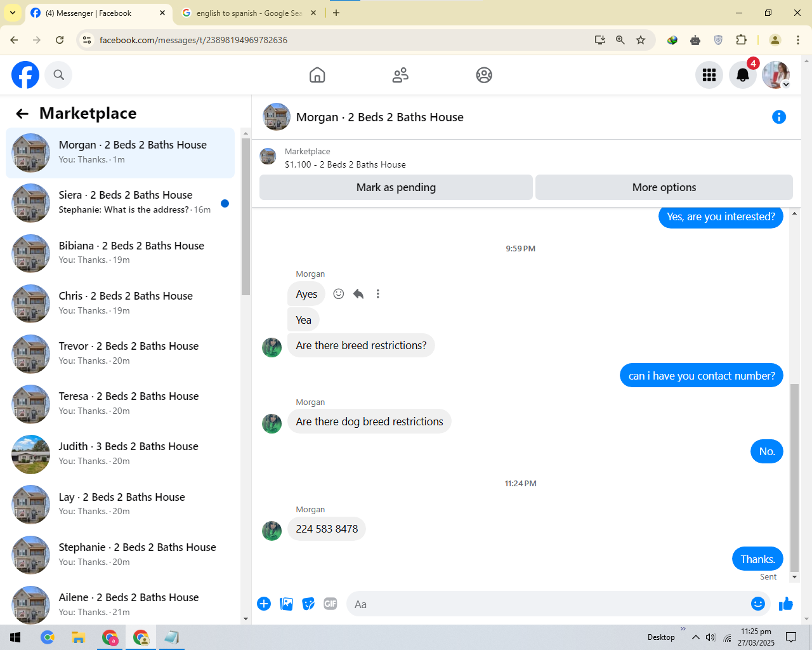Open the Notifications bell
The width and height of the screenshot is (812, 650).
point(743,75)
